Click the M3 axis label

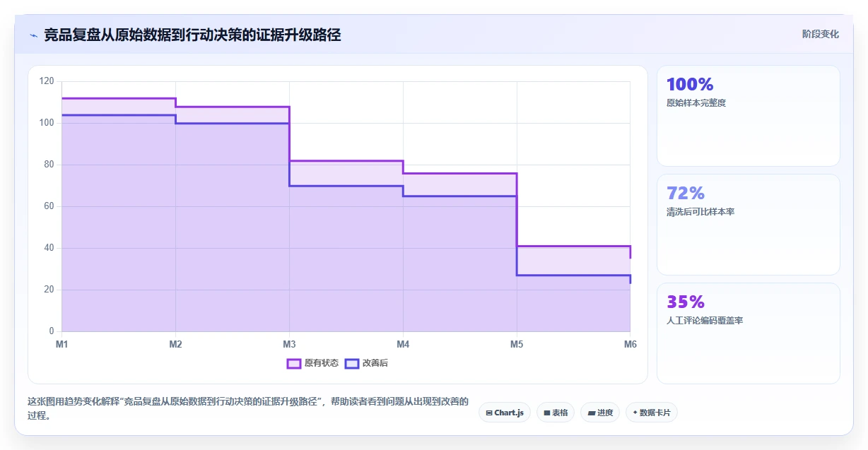[x=289, y=345]
